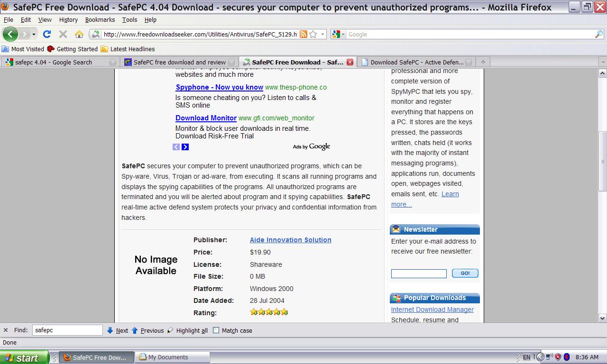Open the Google search engine selector dropdown
Screen dimensions: 607x364
point(339,34)
